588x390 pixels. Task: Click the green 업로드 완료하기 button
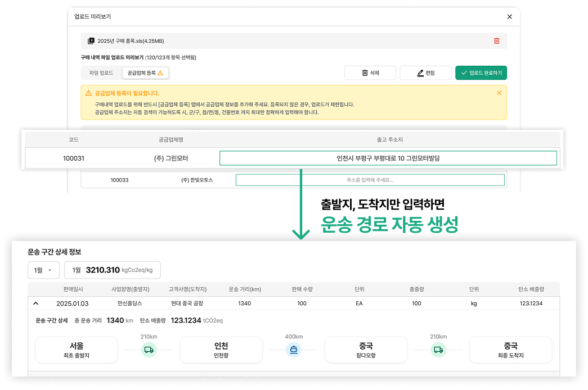point(481,73)
